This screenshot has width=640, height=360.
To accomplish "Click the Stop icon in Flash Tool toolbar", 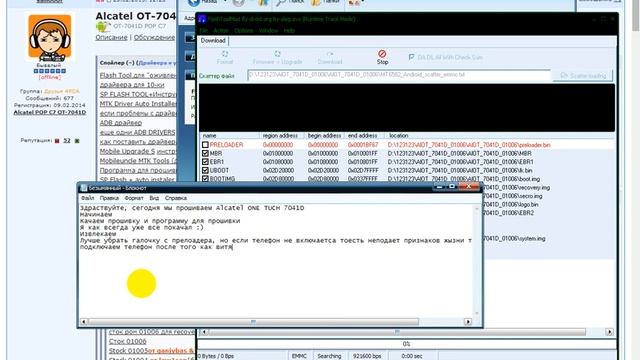I will coord(382,54).
